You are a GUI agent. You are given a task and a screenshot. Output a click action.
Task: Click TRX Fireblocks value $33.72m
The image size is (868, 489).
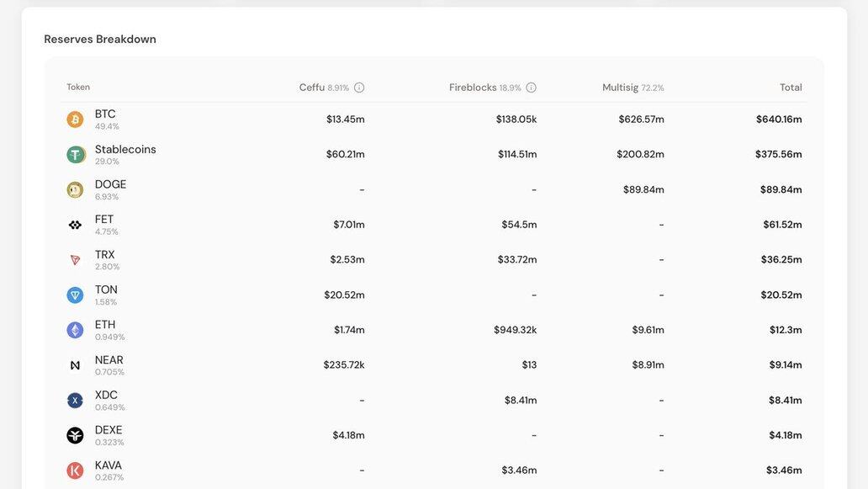[517, 260]
